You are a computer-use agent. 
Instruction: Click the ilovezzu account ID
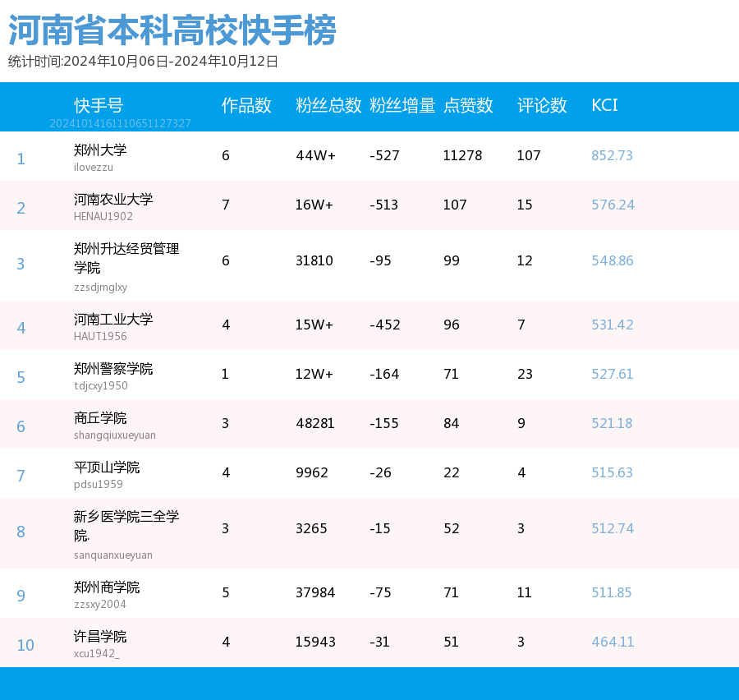(94, 167)
